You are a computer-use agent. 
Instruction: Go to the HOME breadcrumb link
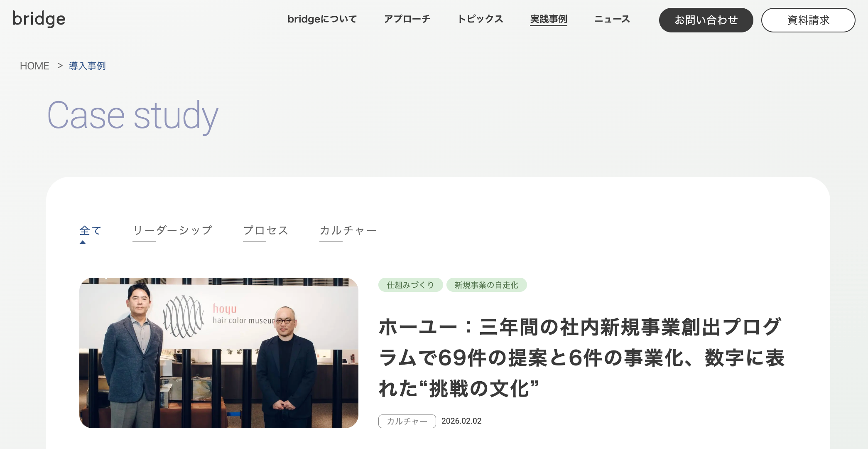click(34, 66)
